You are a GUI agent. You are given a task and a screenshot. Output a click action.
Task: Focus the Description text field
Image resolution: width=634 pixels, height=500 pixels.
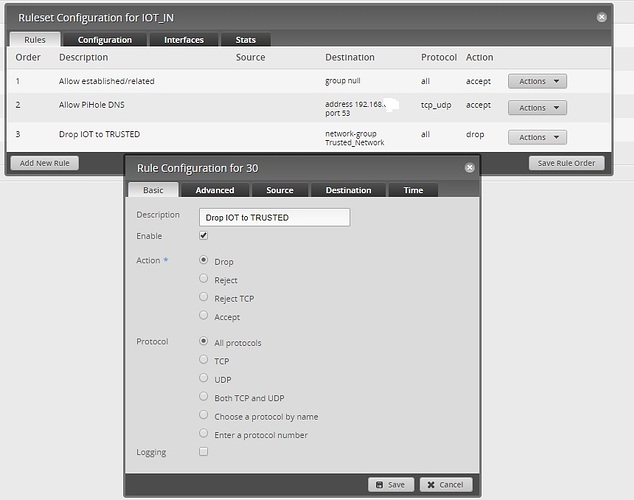pyautogui.click(x=275, y=217)
